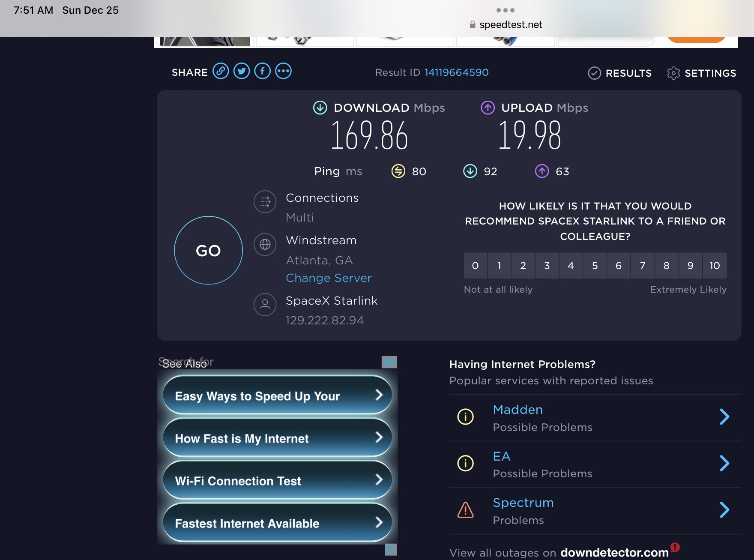Click the Spectrum warning triangle icon
Viewport: 754px width, 560px height.
coord(466,510)
